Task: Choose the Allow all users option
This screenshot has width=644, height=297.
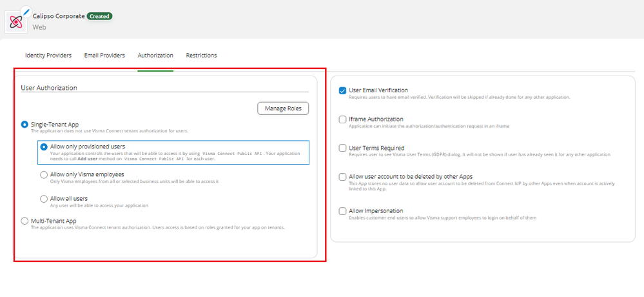Action: pyautogui.click(x=44, y=199)
